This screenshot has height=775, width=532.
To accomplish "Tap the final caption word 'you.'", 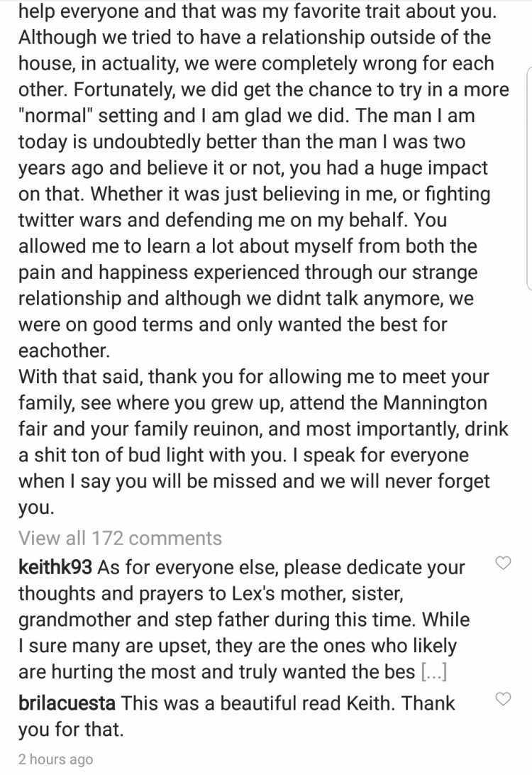I will [36, 507].
